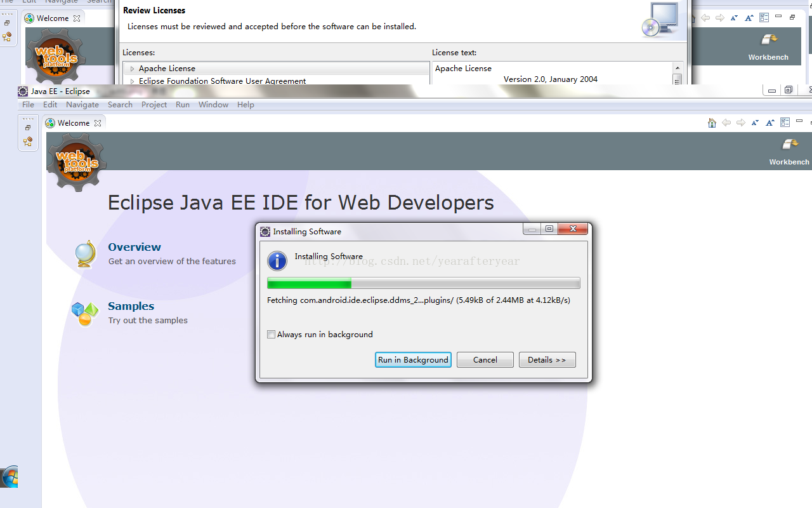812x508 pixels.
Task: Click Eclipse icon in Java EE title bar
Action: point(23,91)
